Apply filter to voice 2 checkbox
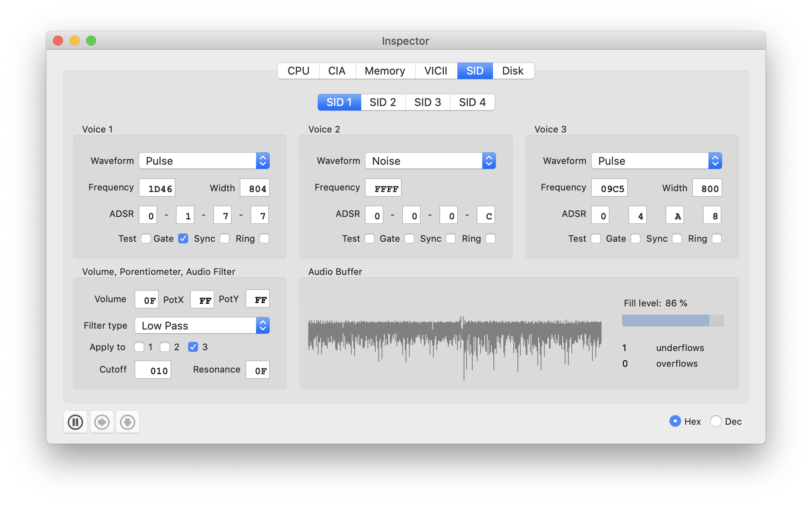Screen dimensions: 812x505 (x=165, y=347)
